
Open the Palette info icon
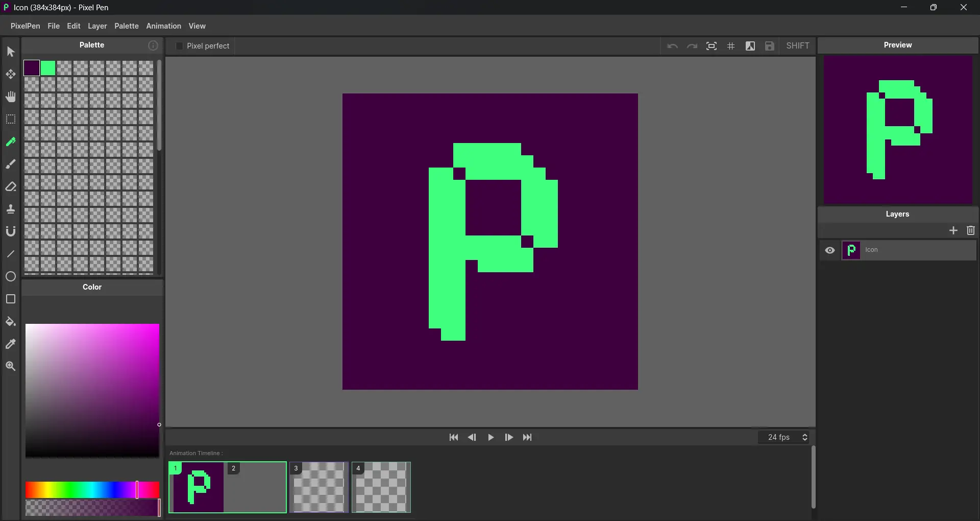pos(153,45)
